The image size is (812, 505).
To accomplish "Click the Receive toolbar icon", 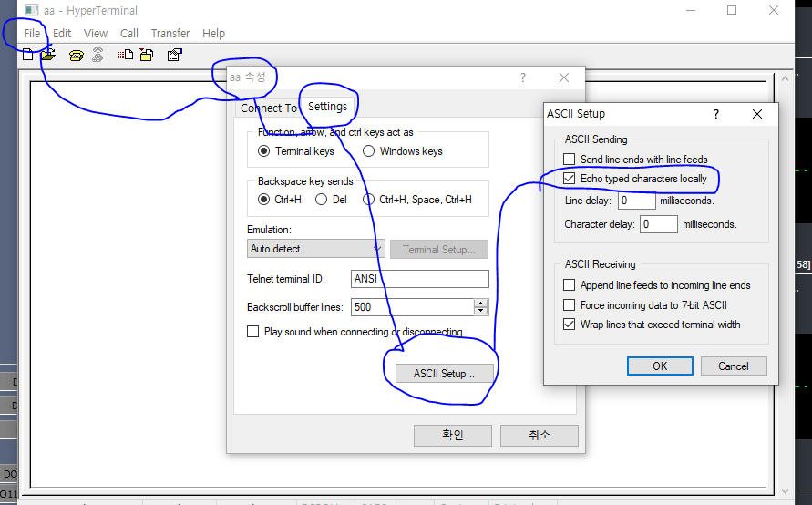I will pos(147,55).
